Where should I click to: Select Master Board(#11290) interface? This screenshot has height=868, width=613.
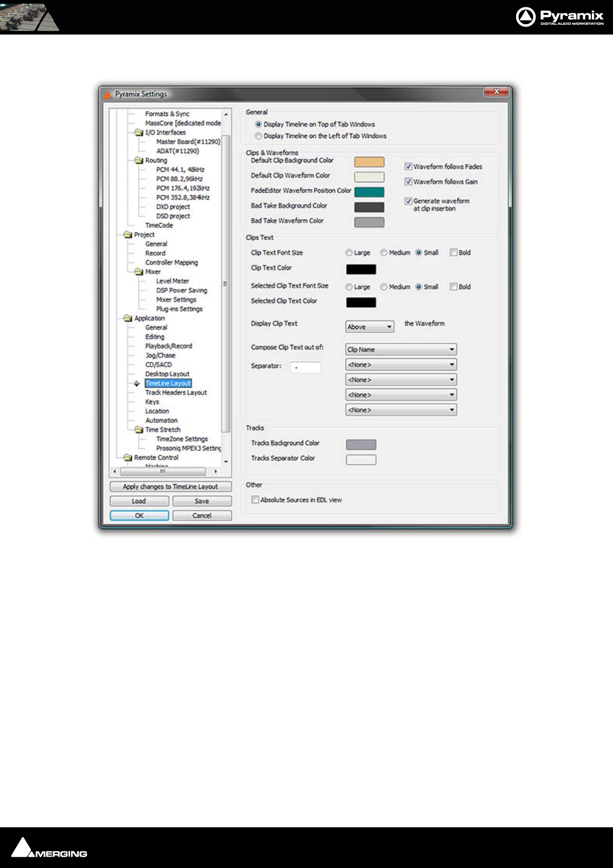coord(188,142)
